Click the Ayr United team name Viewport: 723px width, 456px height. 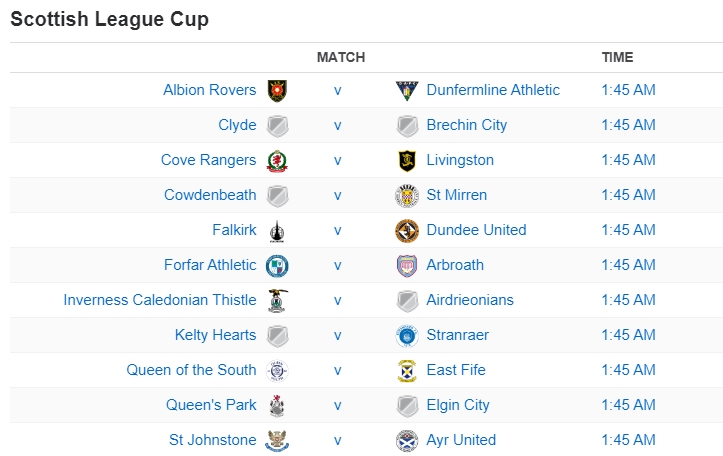(461, 440)
